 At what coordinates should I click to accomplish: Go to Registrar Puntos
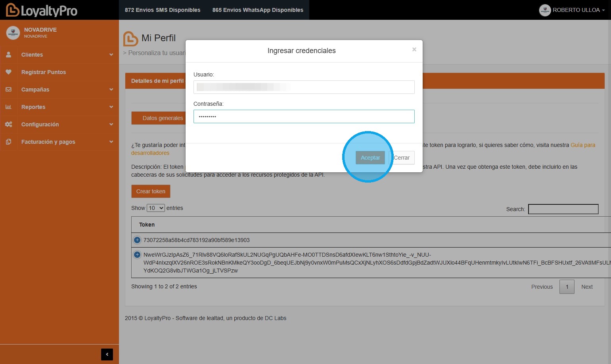click(x=59, y=72)
